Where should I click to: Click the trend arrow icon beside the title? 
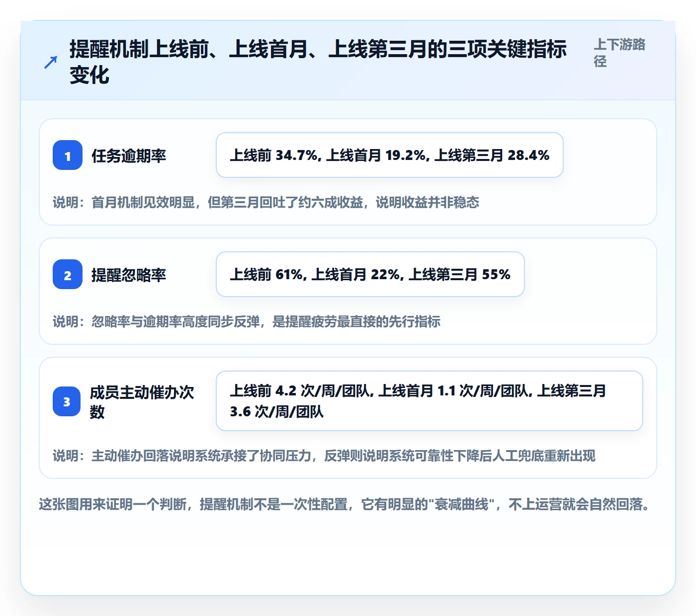pyautogui.click(x=50, y=62)
